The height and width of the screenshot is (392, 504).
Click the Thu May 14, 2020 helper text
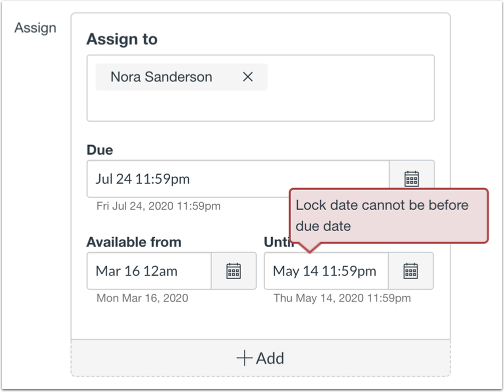click(342, 298)
